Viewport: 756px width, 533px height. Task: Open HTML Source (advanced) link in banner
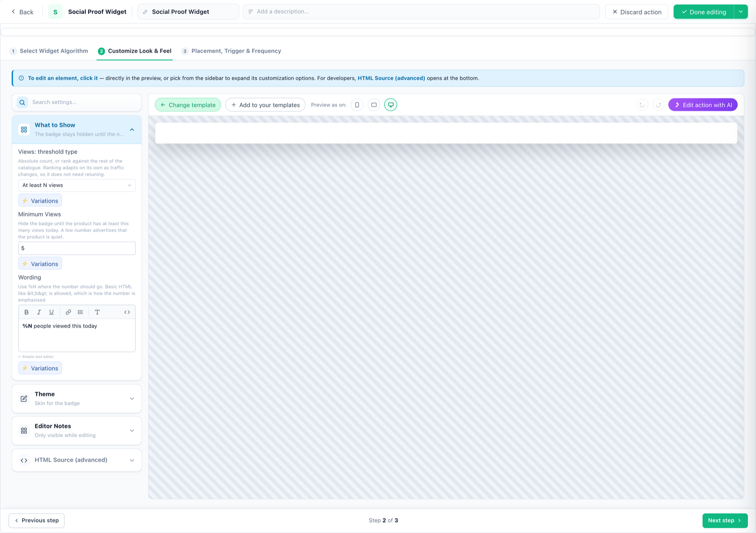pyautogui.click(x=391, y=78)
